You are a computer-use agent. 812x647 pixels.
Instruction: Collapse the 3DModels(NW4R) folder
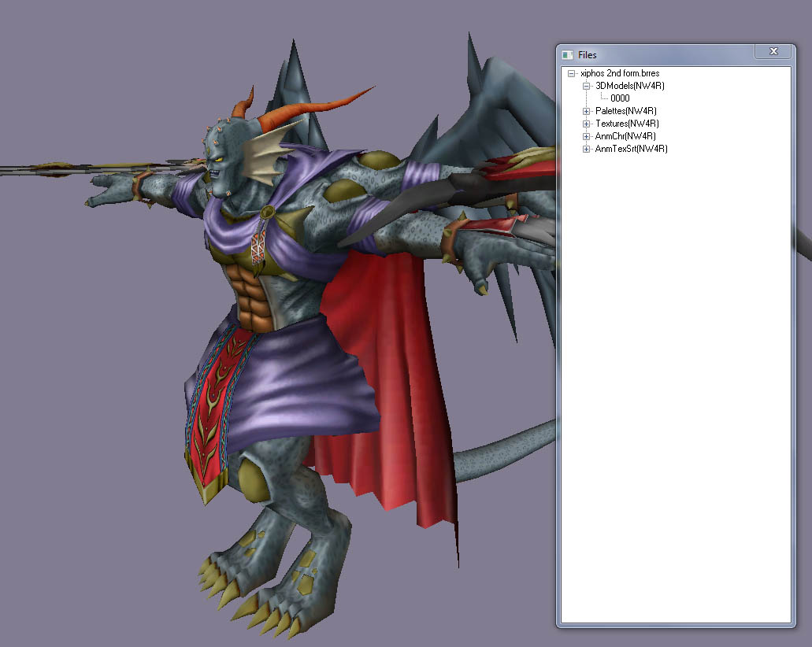pyautogui.click(x=586, y=86)
